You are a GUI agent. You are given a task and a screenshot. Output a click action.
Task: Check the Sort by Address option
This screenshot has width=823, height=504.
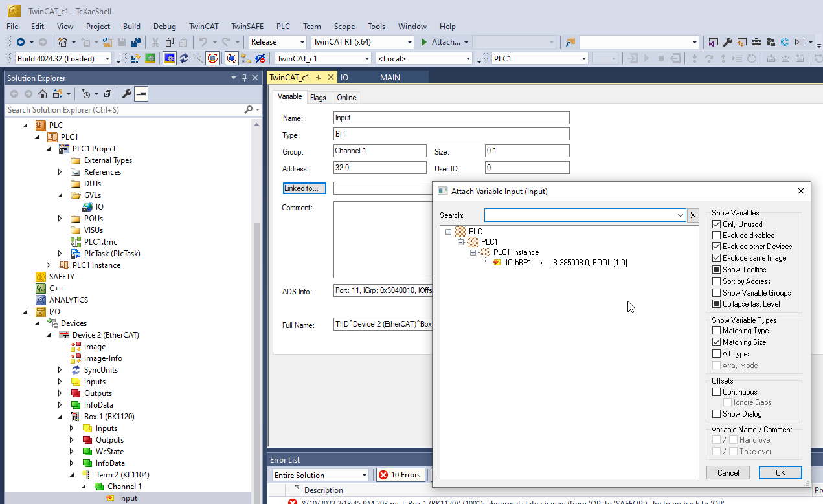(x=716, y=281)
